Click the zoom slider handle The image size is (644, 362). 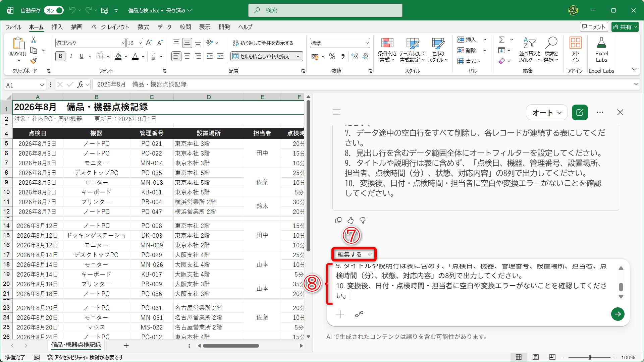click(x=589, y=357)
